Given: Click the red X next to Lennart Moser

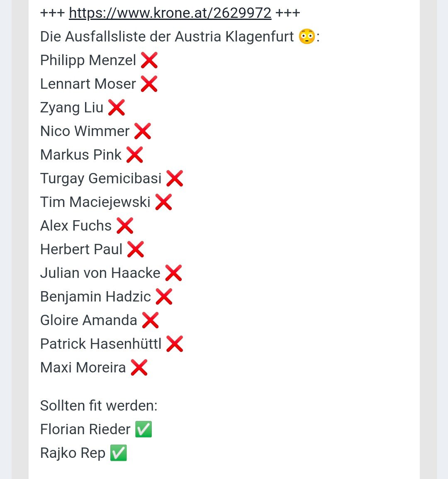Looking at the screenshot, I should pyautogui.click(x=149, y=84).
